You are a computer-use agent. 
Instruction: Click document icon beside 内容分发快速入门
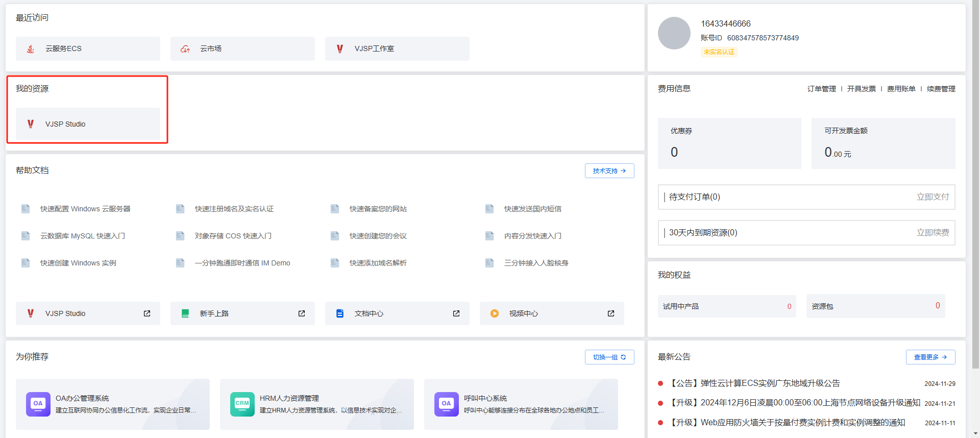click(489, 236)
